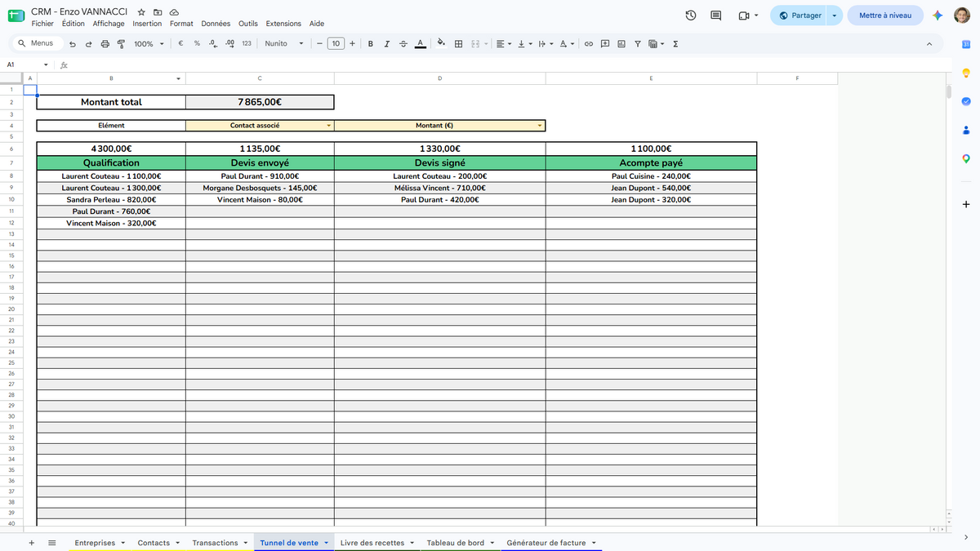Click the font size field
Viewport: 980px width, 551px height.
[336, 43]
